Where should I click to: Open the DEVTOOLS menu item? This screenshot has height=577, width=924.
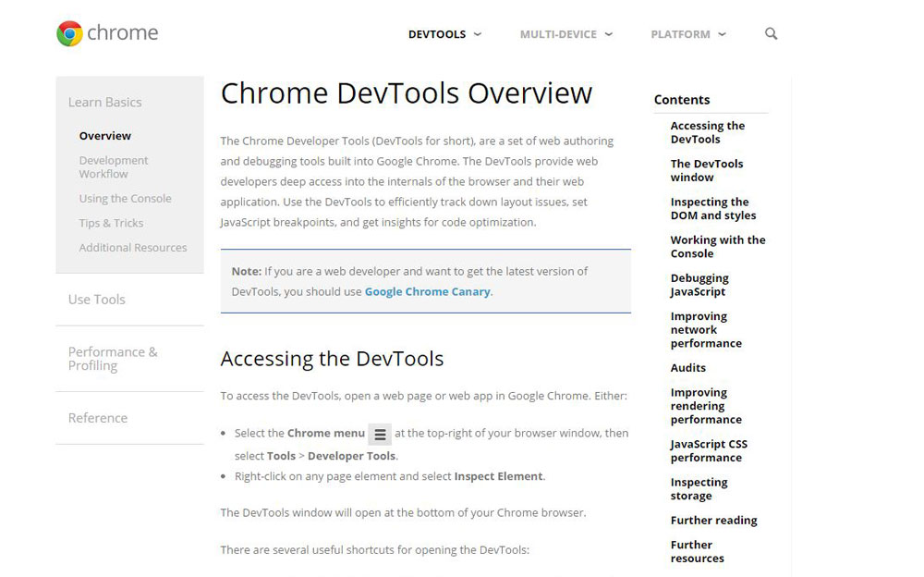437,34
